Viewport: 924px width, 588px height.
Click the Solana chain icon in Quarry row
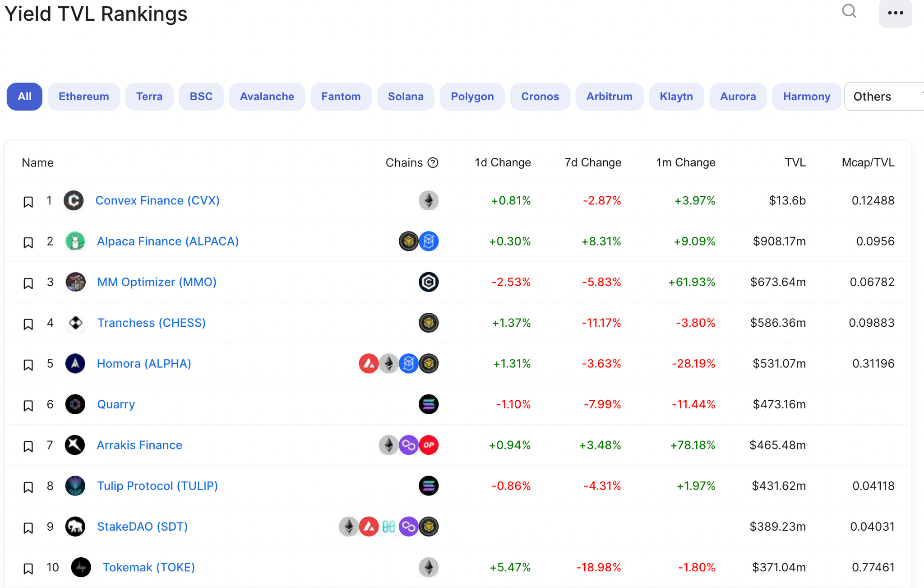coord(429,404)
